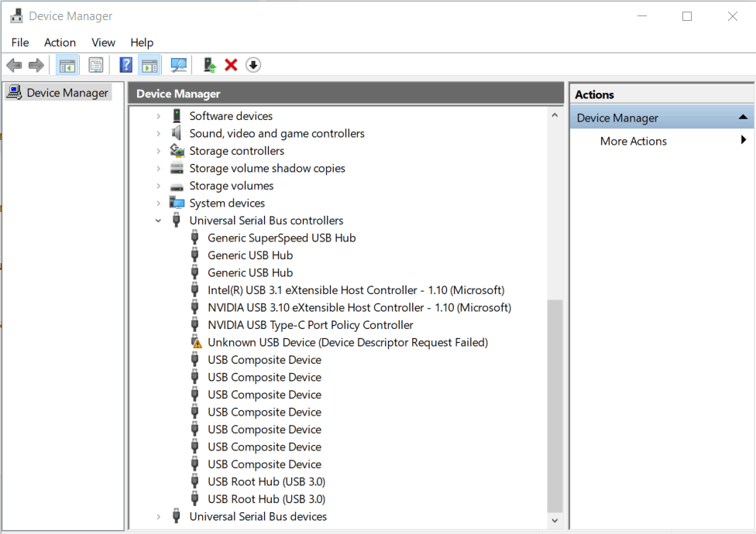Viewport: 756px width, 534px height.
Task: Expand the System devices node
Action: coord(158,204)
